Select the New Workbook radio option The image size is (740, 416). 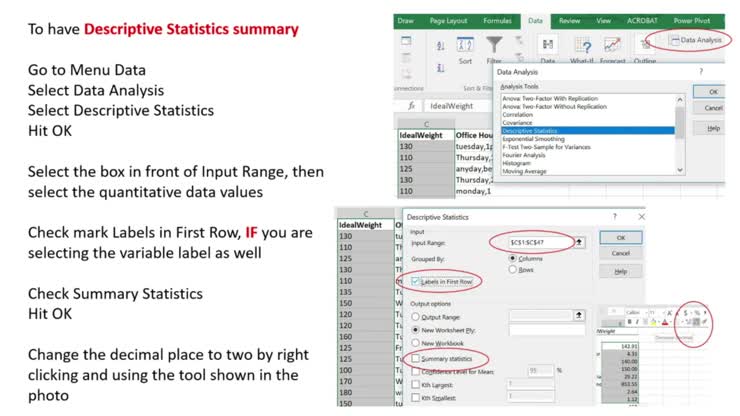415,343
